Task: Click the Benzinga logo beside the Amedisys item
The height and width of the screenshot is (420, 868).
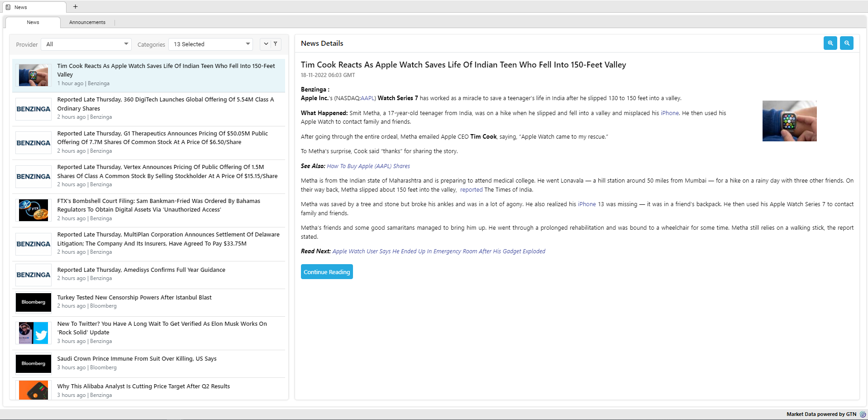Action: pos(33,275)
